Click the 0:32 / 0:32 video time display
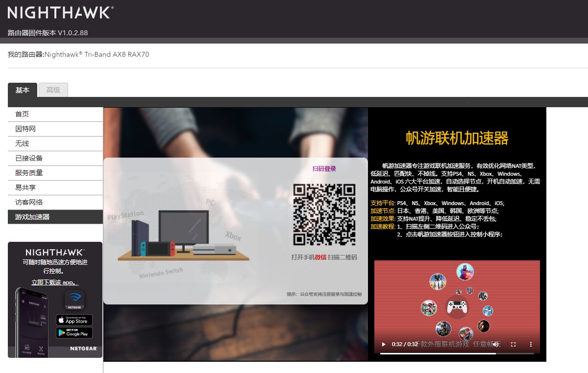 point(405,344)
